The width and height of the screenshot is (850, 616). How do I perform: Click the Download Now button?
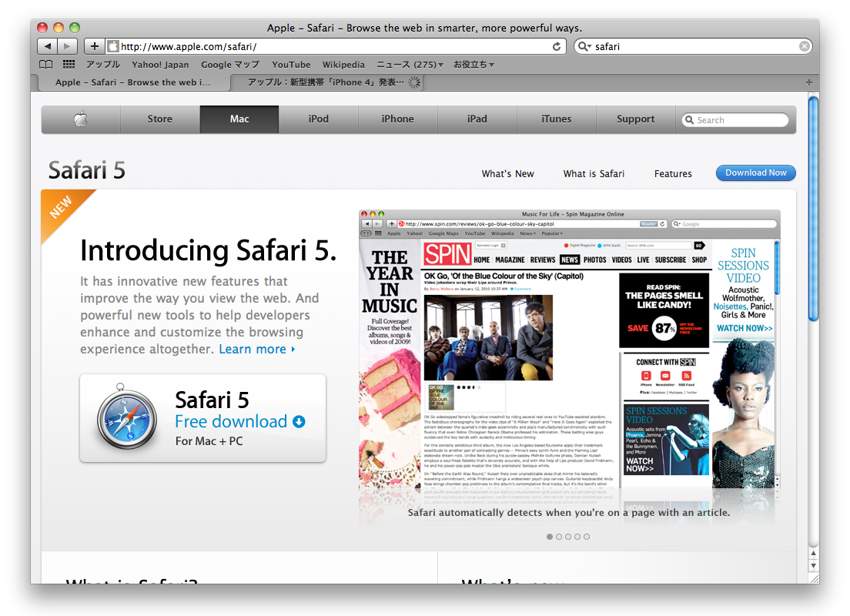pos(755,173)
